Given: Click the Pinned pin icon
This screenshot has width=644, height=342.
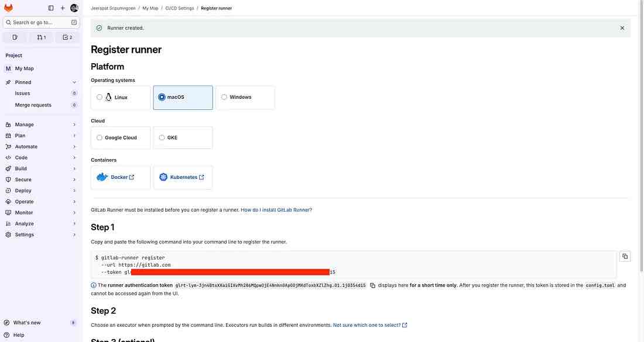Looking at the screenshot, I should [x=8, y=82].
